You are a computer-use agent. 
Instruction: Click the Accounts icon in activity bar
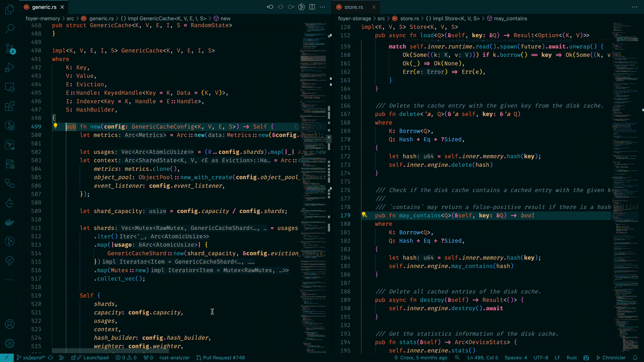coord(10,324)
